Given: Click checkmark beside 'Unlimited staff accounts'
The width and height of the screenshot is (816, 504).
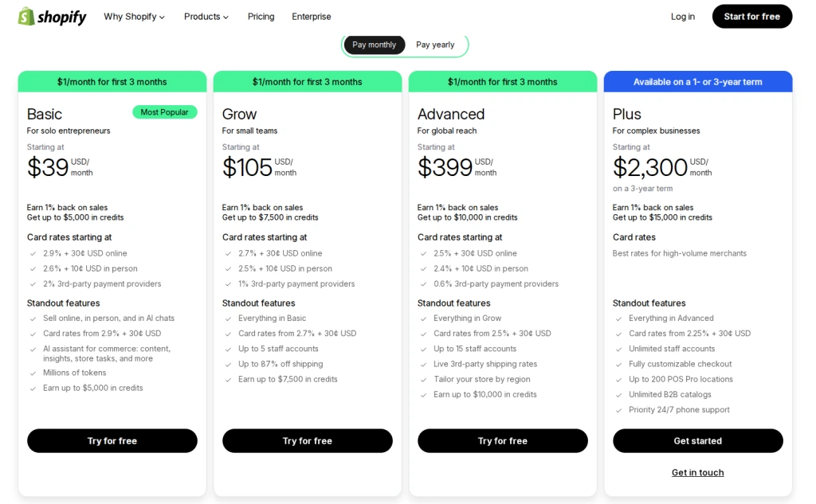Looking at the screenshot, I should point(618,350).
